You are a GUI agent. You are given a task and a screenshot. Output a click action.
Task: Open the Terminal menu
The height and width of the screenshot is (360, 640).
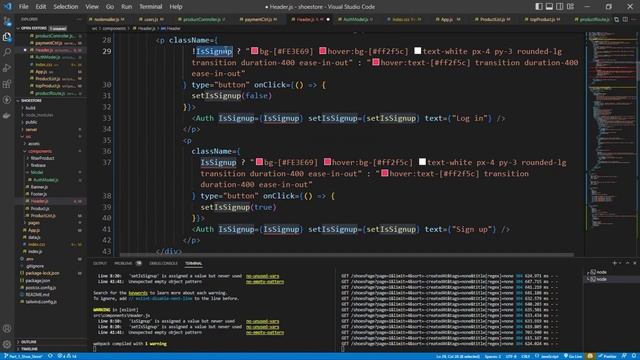(151, 7)
